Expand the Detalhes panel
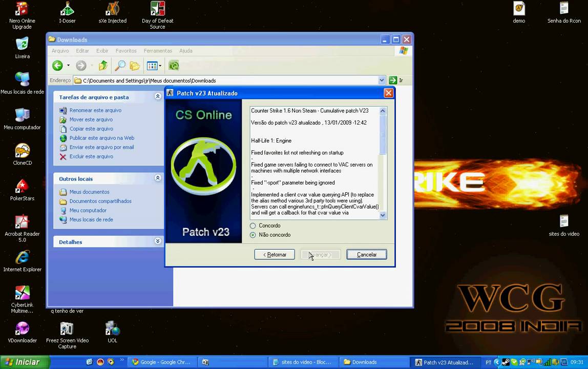The height and width of the screenshot is (369, 588). point(158,241)
